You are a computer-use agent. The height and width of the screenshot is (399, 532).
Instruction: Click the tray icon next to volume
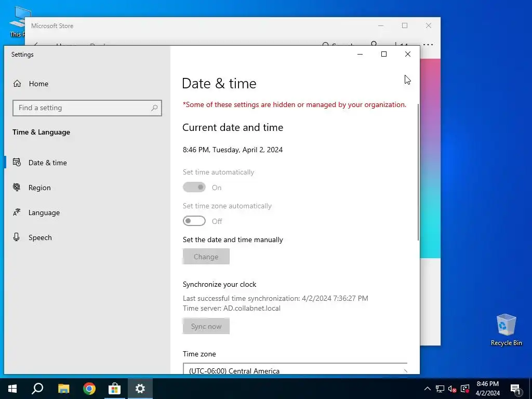click(x=465, y=389)
